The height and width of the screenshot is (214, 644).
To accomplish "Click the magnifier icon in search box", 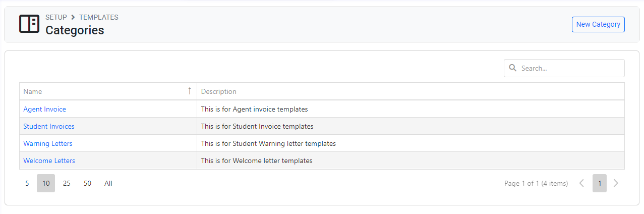I will (x=513, y=68).
